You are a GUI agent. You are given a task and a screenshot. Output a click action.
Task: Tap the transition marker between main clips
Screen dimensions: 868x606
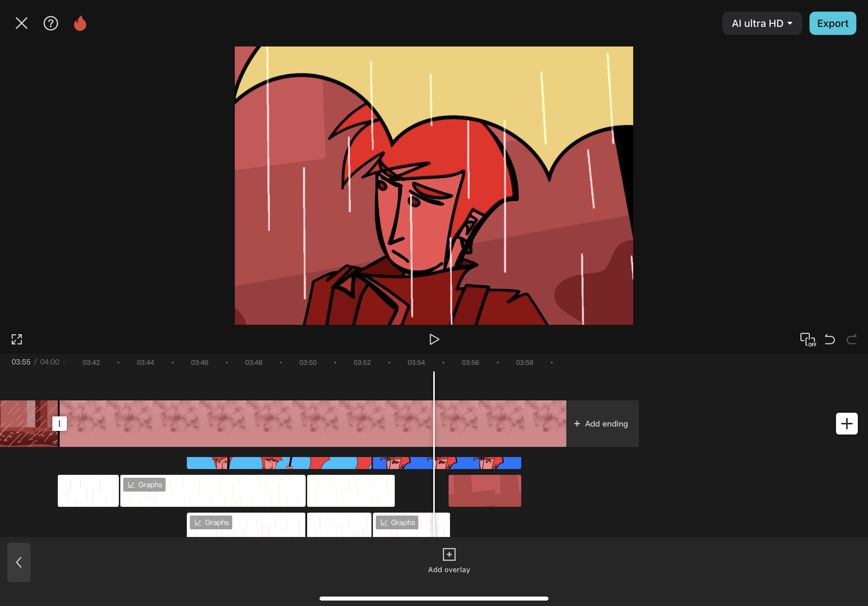click(x=59, y=424)
